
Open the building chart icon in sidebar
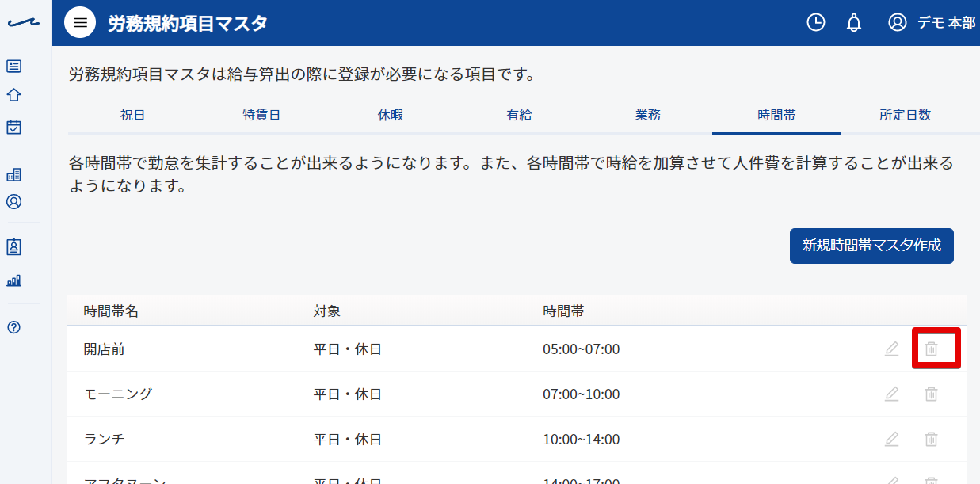click(x=13, y=174)
